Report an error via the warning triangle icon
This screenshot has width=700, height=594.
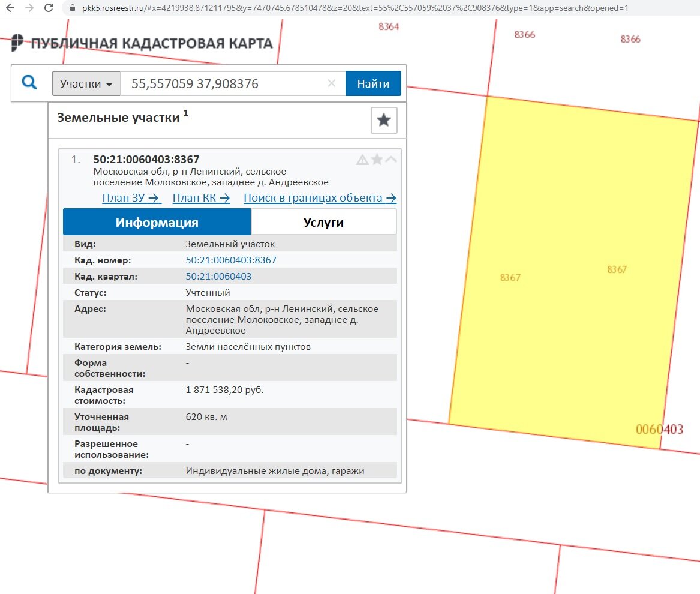362,160
